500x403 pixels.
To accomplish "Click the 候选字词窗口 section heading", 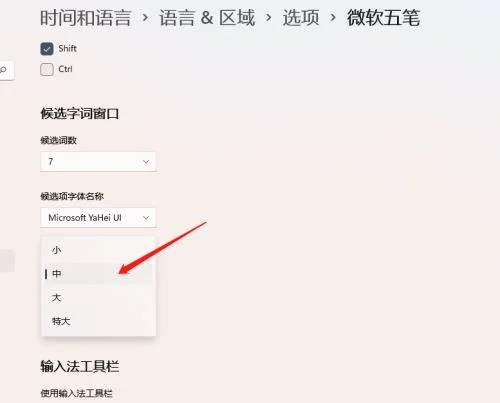I will pos(80,114).
